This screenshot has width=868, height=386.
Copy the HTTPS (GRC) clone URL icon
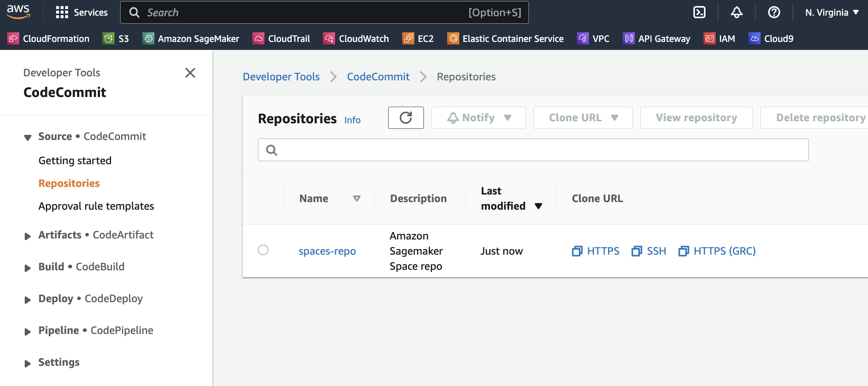[x=684, y=251]
